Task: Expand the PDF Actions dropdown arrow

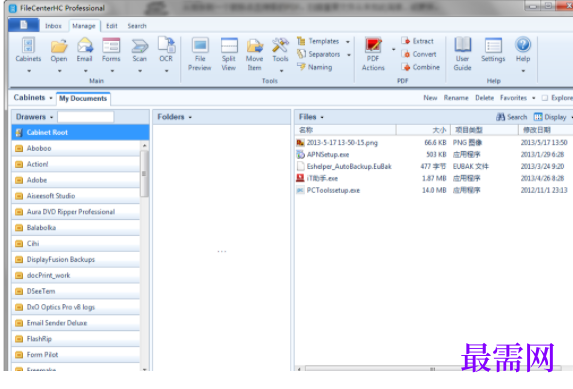Action: tap(394, 49)
